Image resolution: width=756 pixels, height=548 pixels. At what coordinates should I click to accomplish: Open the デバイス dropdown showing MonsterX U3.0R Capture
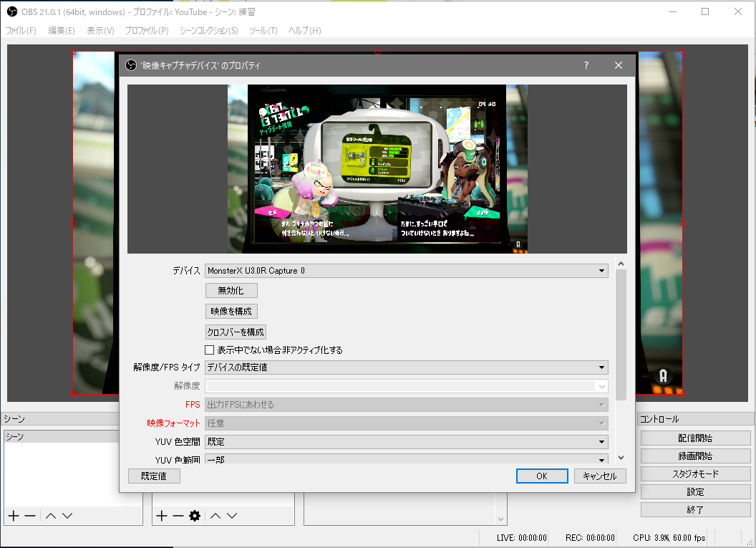[407, 271]
